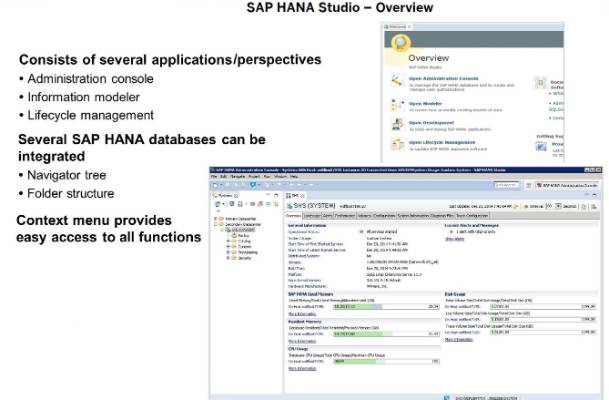Switch to the Landscape tab
609x400 pixels.
pyautogui.click(x=312, y=216)
